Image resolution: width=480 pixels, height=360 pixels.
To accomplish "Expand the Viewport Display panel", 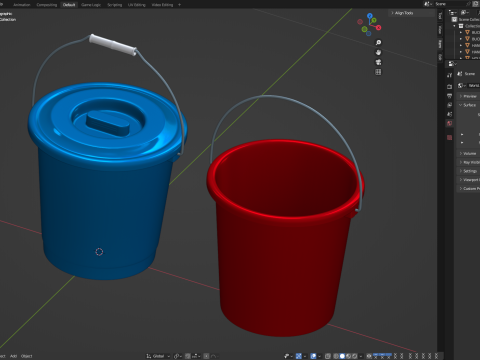I will (468, 180).
